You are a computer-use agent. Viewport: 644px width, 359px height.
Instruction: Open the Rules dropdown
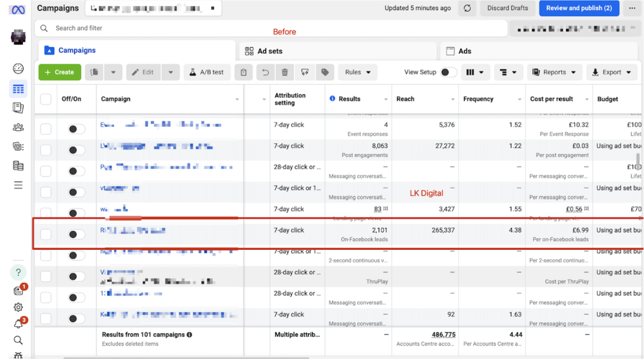358,72
